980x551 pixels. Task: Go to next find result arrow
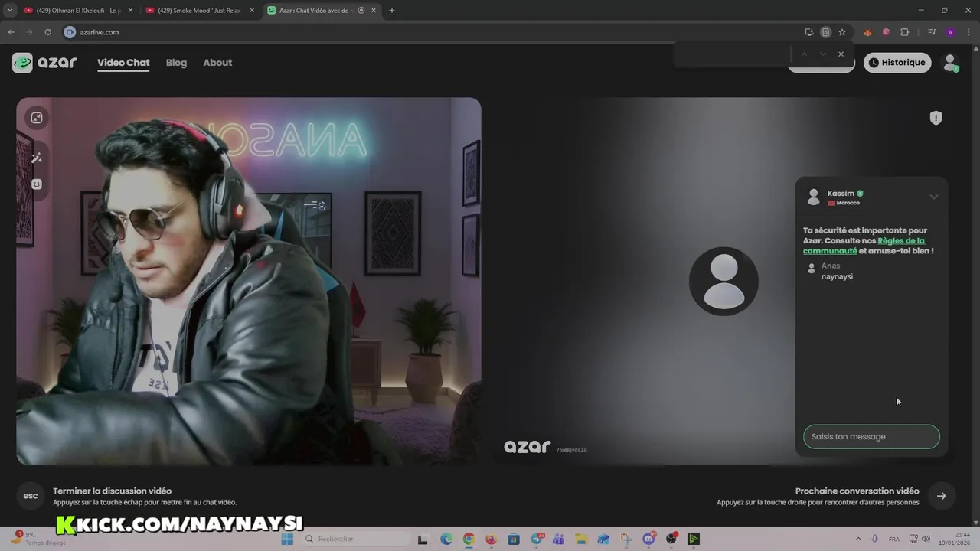822,54
